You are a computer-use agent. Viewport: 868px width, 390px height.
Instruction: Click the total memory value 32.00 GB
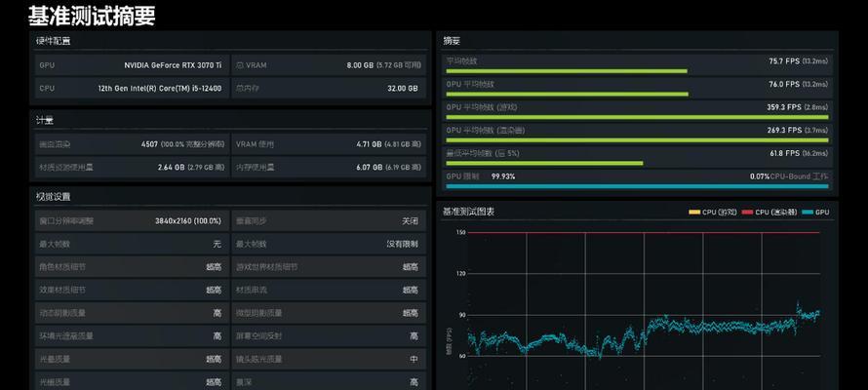pos(403,89)
